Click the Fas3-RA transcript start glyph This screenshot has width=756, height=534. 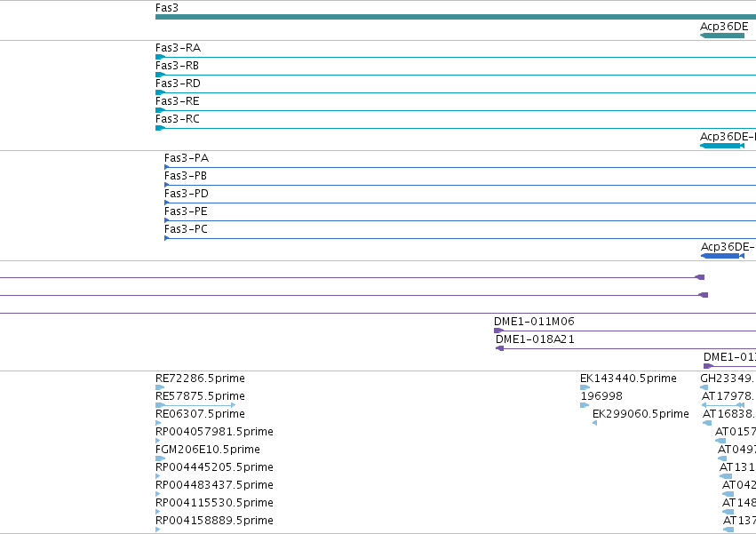click(x=160, y=57)
